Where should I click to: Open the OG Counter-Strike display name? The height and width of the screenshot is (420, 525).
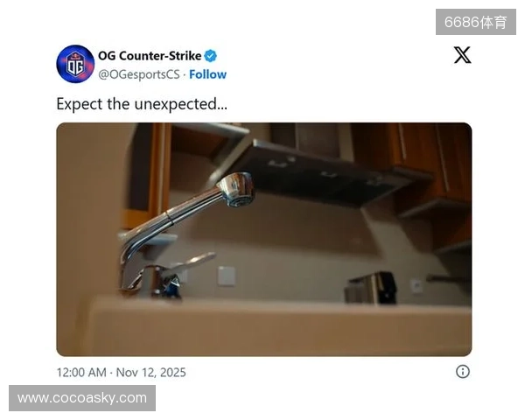point(150,56)
